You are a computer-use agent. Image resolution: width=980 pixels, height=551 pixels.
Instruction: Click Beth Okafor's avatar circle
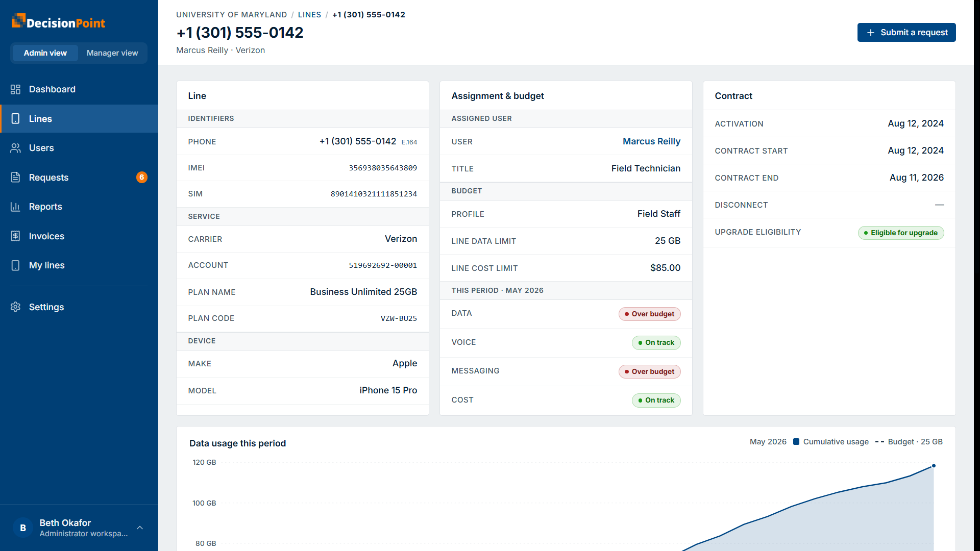click(23, 528)
